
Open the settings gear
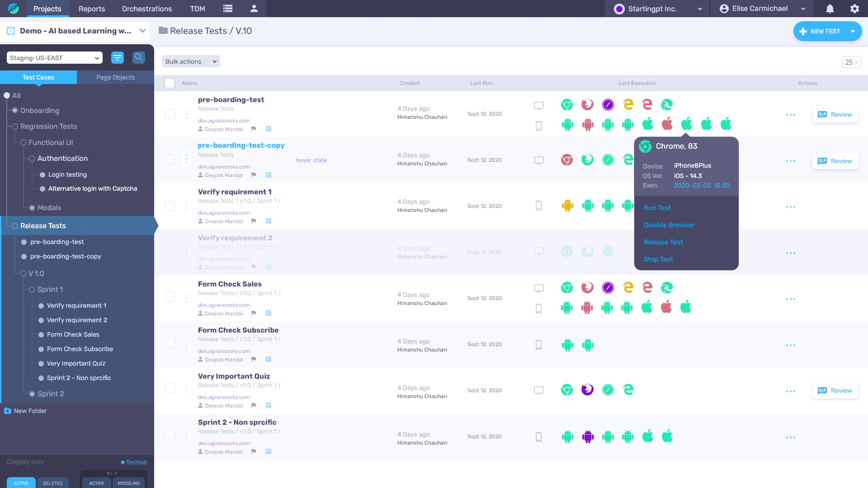[x=854, y=9]
